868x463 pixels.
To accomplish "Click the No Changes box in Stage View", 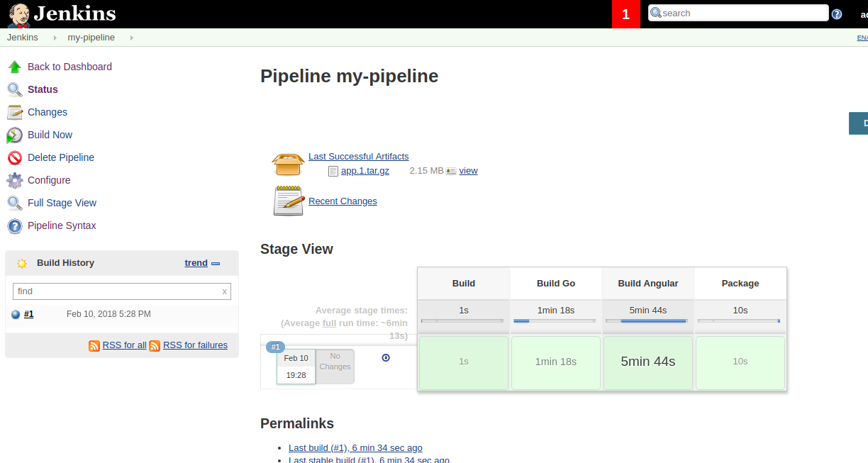I will click(335, 367).
